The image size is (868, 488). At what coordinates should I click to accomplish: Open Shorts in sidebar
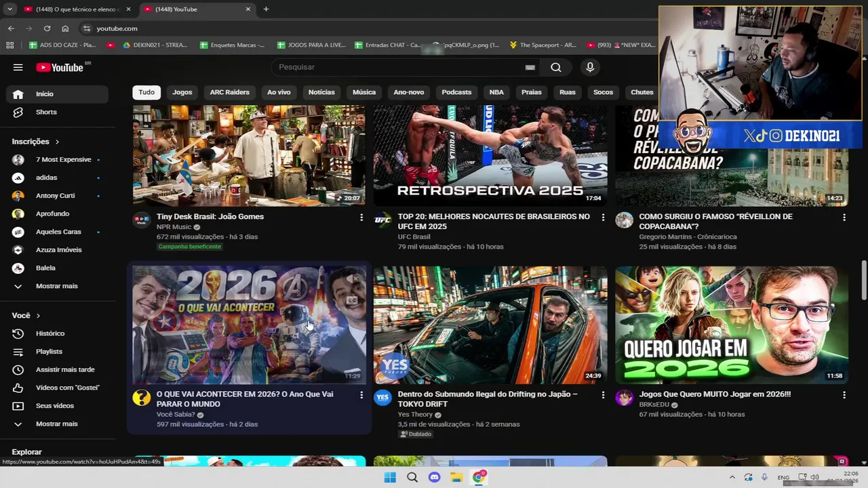pos(57,112)
